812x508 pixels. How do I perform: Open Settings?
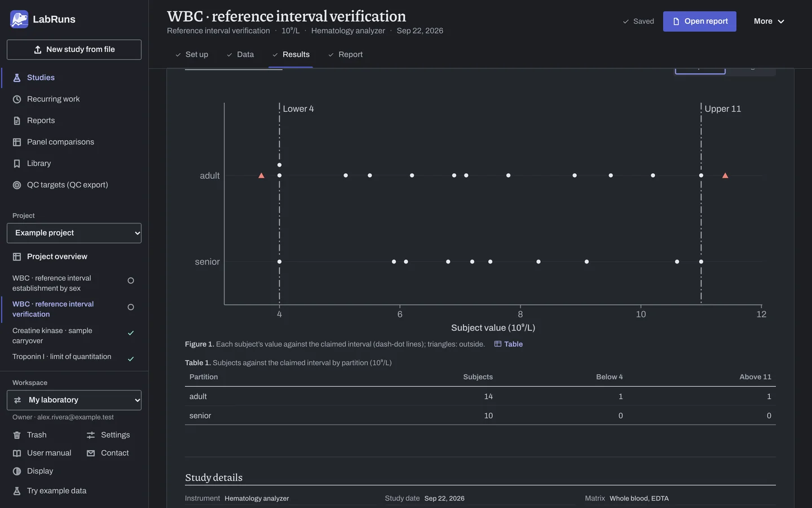(x=108, y=435)
